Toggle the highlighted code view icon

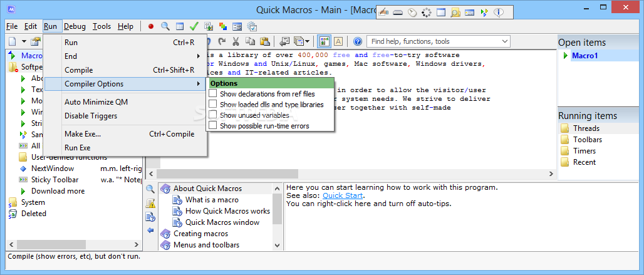pyautogui.click(x=325, y=41)
